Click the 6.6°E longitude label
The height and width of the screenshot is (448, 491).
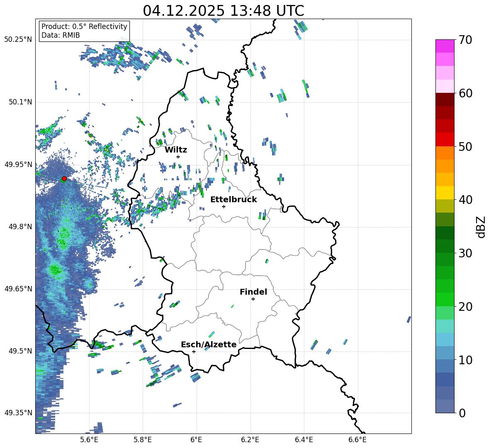click(x=357, y=440)
